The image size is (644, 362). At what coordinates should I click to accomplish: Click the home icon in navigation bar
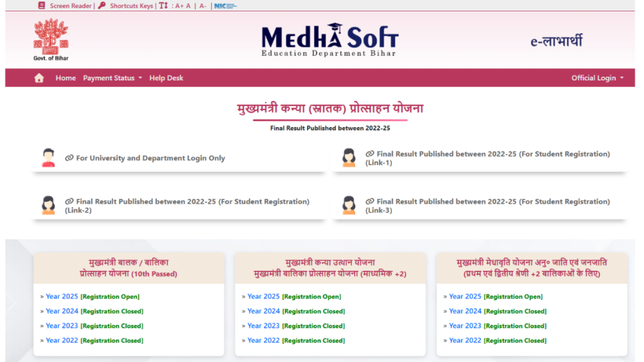click(x=39, y=78)
